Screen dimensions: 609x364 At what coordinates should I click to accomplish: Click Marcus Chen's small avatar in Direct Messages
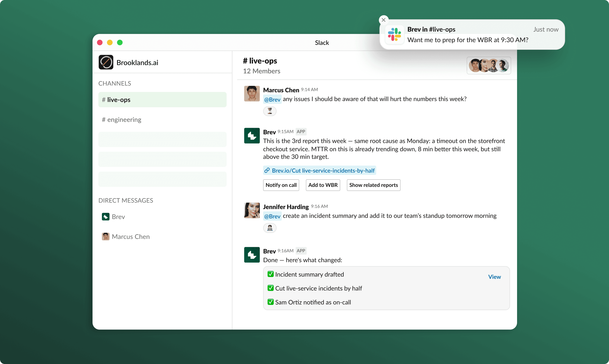[106, 236]
